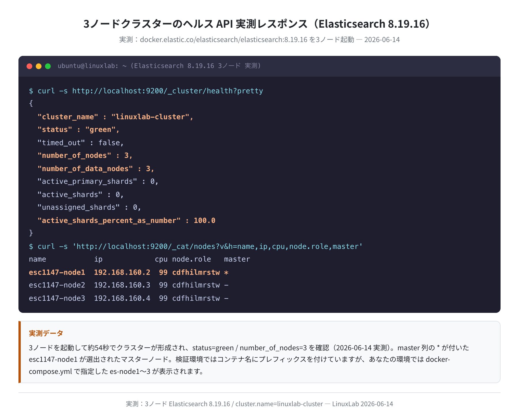This screenshot has height=420, width=519.
Task: Click the 実測データ callout heading
Action: 46,334
